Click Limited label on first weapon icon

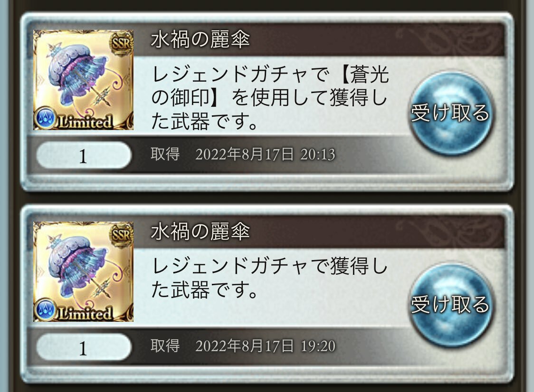coord(85,122)
